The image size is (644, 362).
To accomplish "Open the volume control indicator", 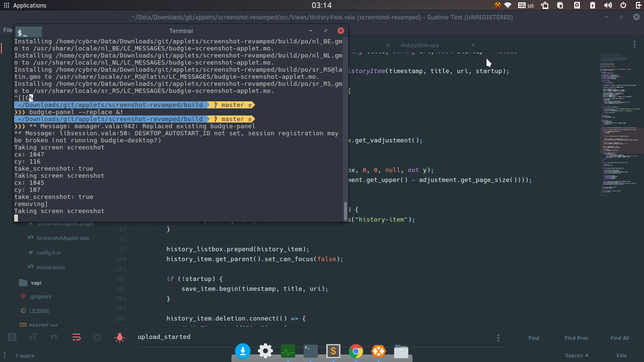I will 608,6.
